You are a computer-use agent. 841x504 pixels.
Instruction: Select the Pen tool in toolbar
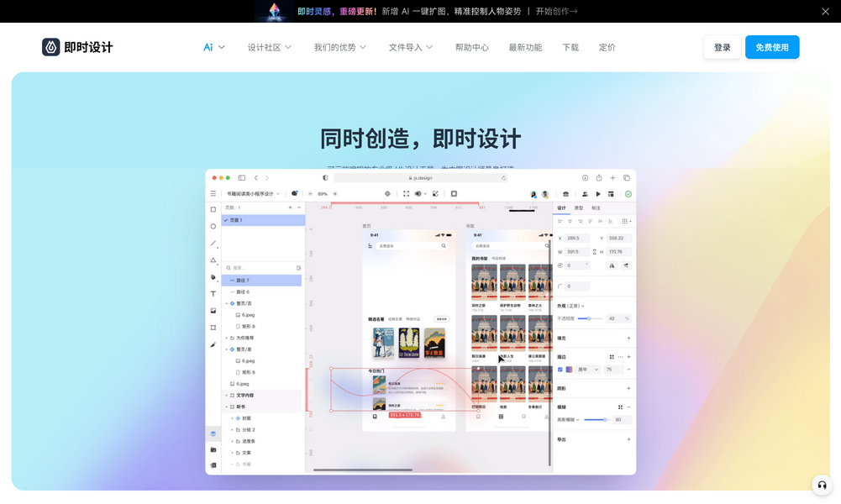213,276
